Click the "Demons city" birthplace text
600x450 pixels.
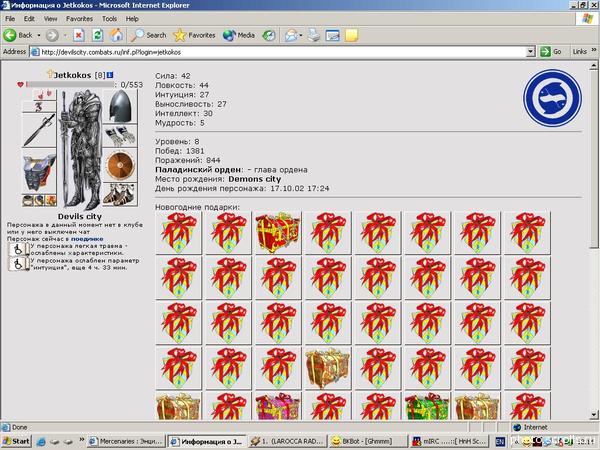pyautogui.click(x=254, y=179)
